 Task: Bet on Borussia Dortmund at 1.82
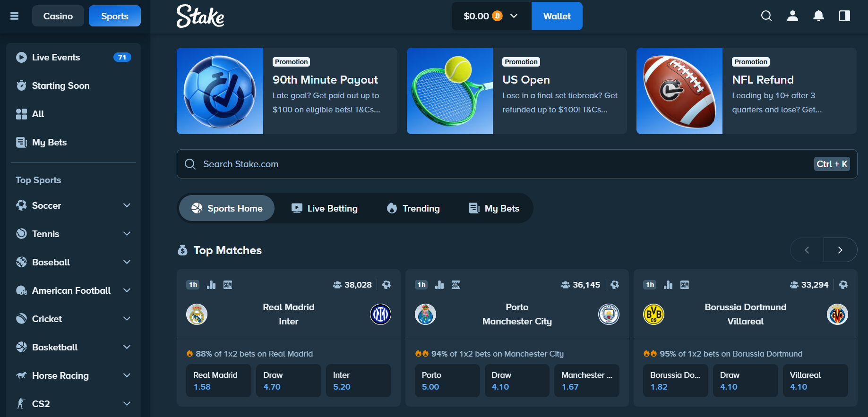click(x=676, y=381)
